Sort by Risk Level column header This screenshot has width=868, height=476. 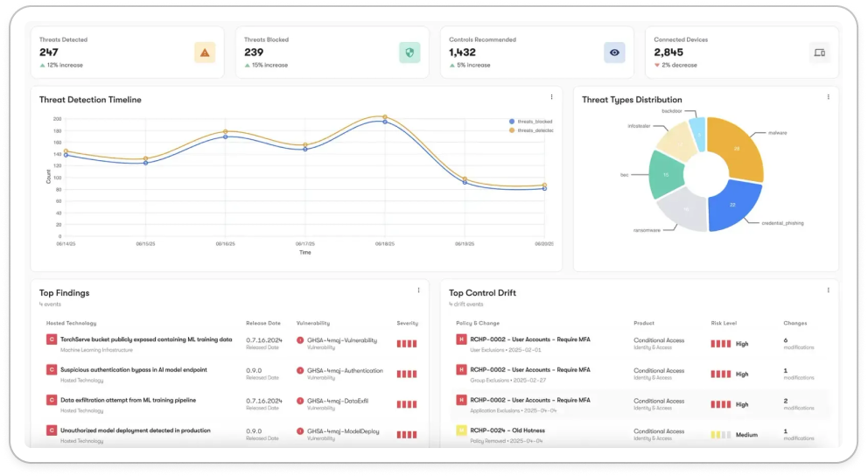click(x=724, y=323)
